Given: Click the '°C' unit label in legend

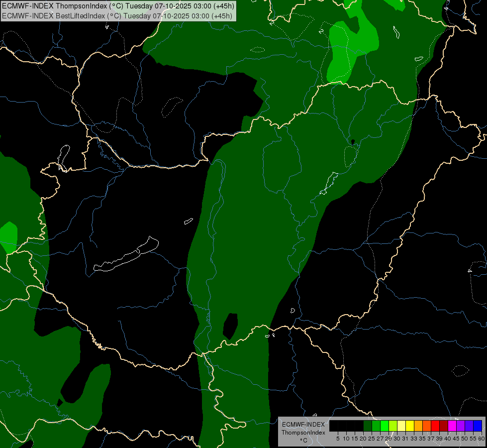Looking at the screenshot, I should point(304,441).
